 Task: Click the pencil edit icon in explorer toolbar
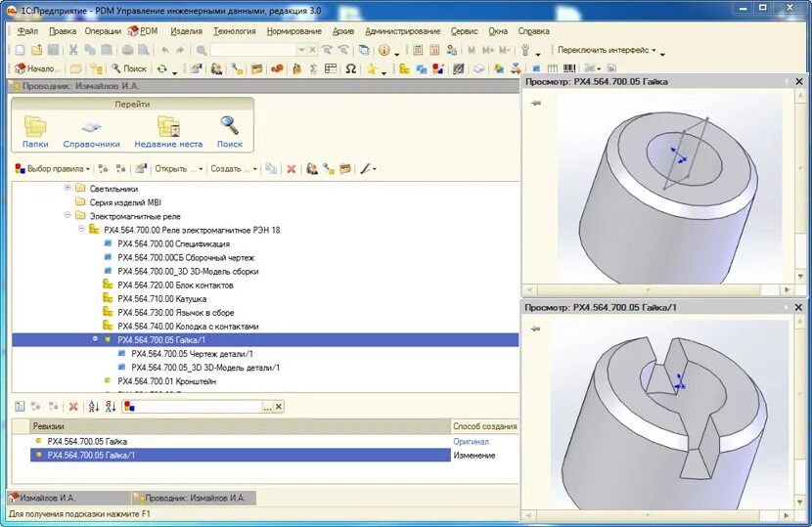pyautogui.click(x=366, y=169)
